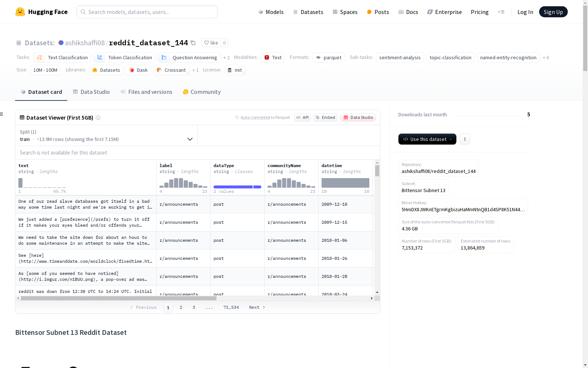
Task: Click the heart like button
Action: point(211,43)
